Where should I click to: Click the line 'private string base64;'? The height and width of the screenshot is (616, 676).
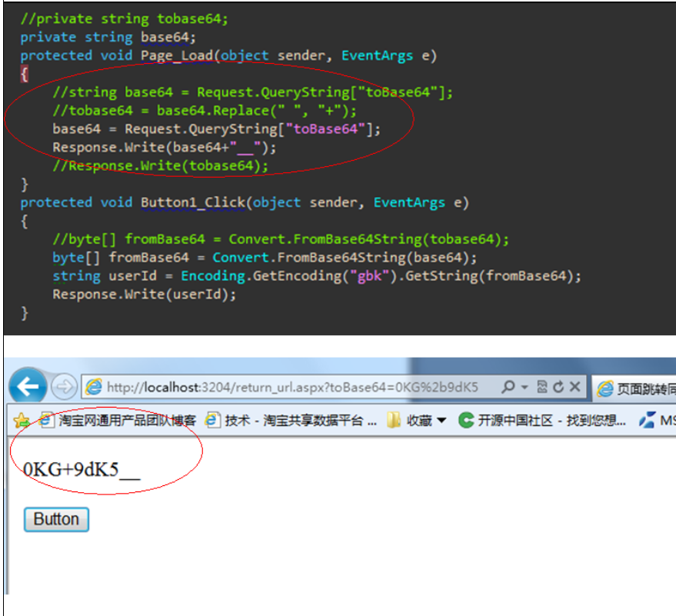pyautogui.click(x=108, y=38)
